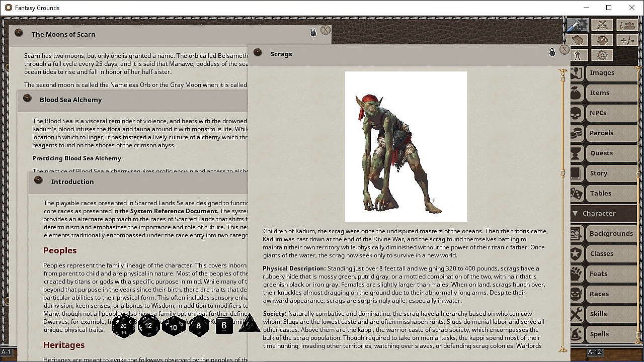Open the parchment scroll toolbar button
Image resolution: width=644 pixels, height=362 pixels.
tap(577, 40)
